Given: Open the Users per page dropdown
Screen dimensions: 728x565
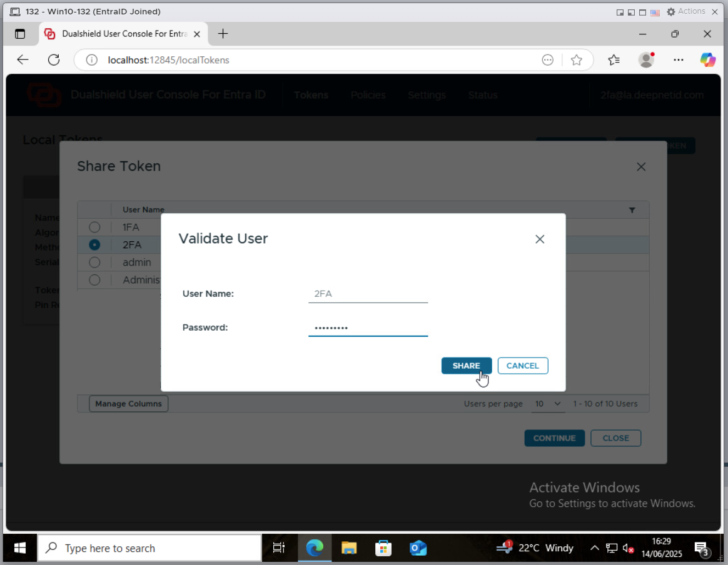Looking at the screenshot, I should click(x=549, y=404).
